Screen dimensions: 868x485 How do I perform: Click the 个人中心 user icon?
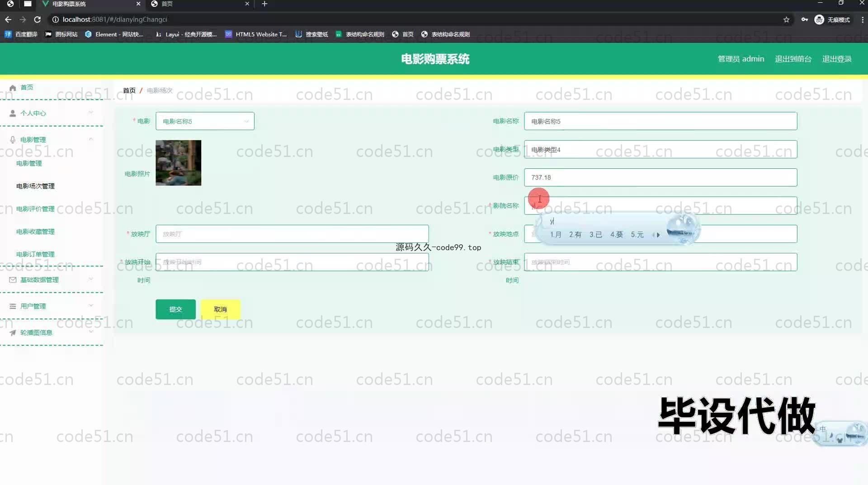(x=13, y=113)
